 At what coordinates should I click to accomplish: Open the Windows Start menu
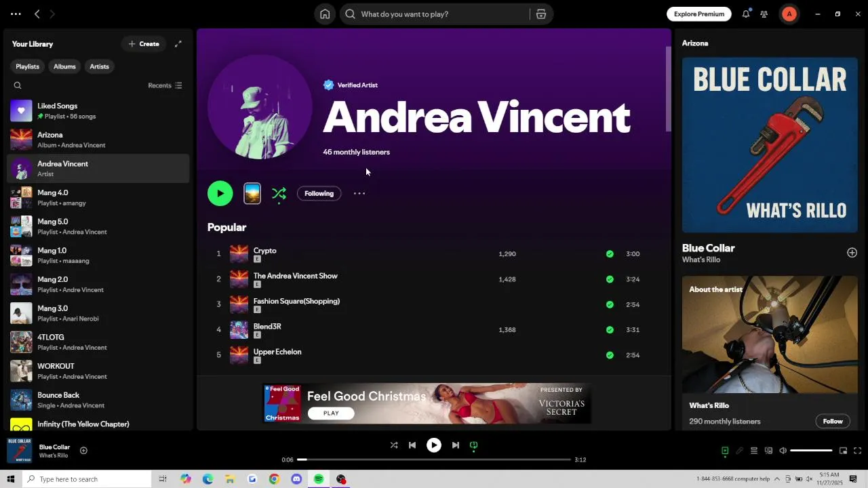coord(10,479)
